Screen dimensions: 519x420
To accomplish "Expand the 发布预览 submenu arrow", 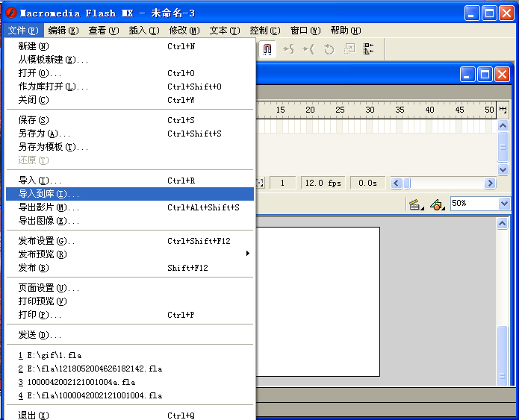I will [248, 254].
